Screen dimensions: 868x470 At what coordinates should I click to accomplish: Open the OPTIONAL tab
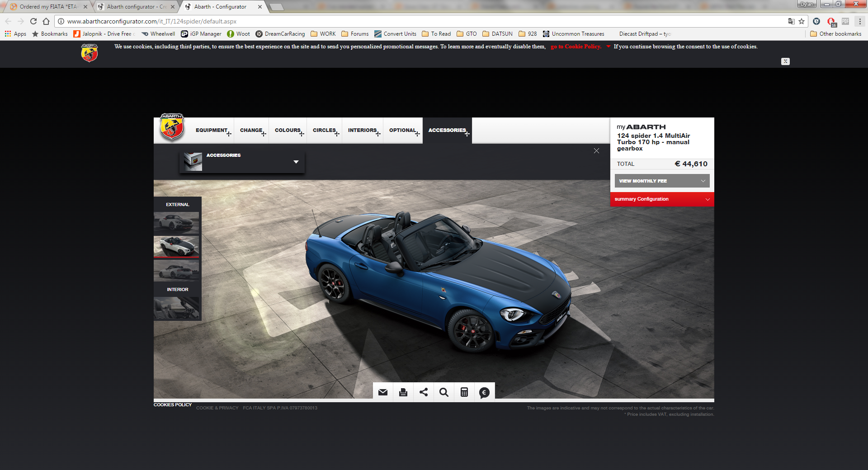coord(403,130)
